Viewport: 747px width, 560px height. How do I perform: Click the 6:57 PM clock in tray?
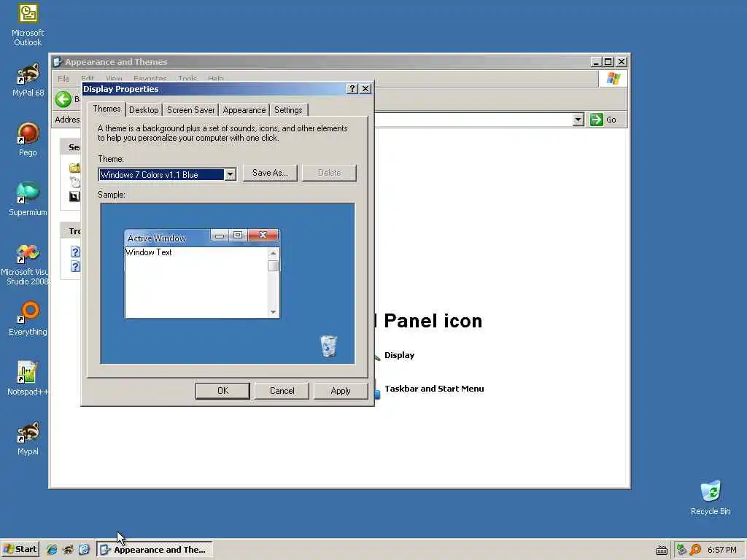[721, 550]
